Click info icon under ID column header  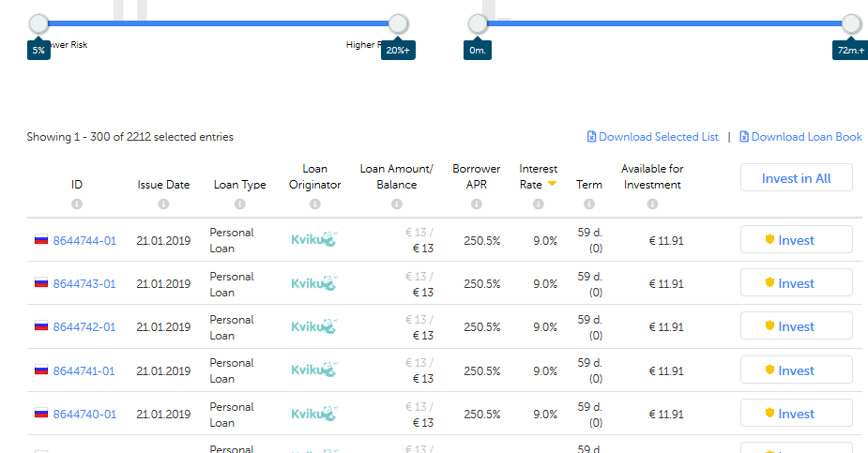[77, 204]
